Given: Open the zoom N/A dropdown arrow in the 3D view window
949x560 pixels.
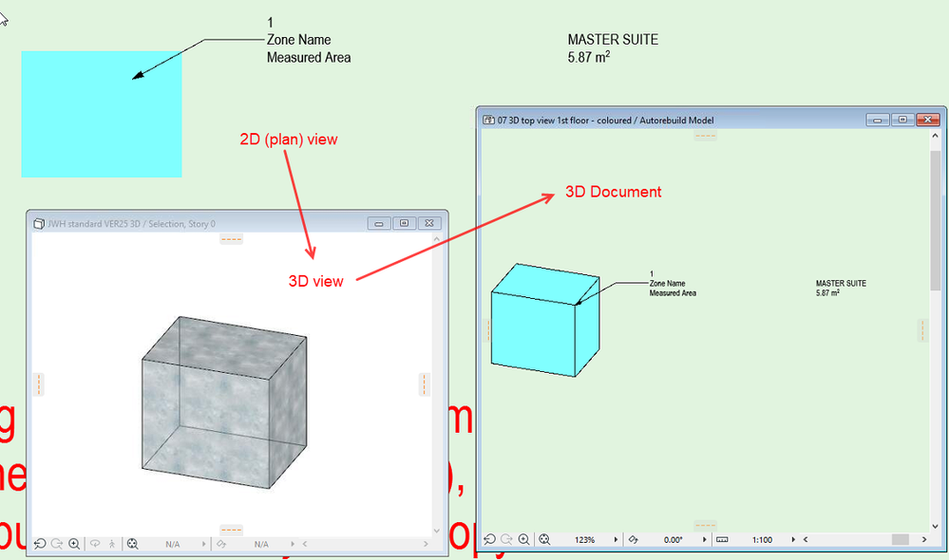Looking at the screenshot, I should pos(203,544).
